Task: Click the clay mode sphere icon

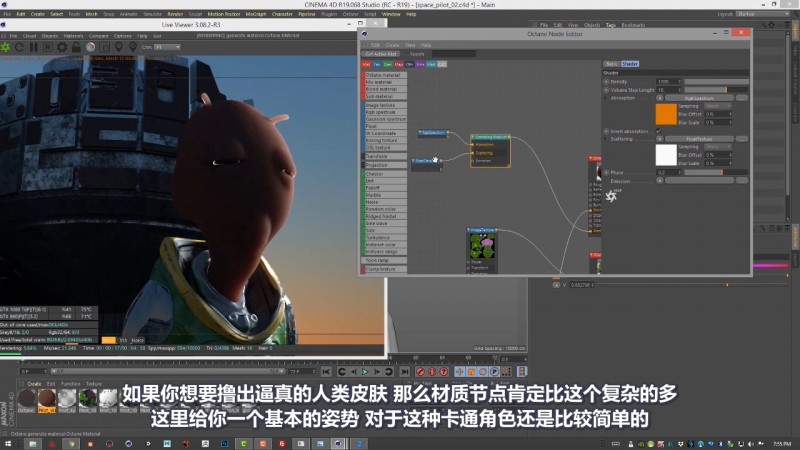Action: point(90,47)
